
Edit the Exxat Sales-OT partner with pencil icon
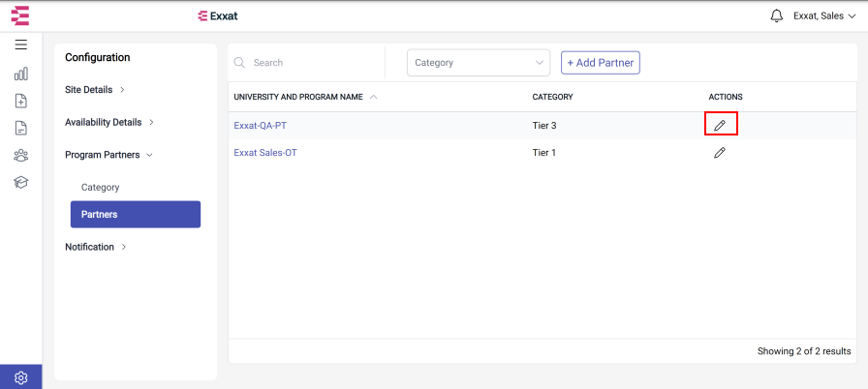click(720, 153)
